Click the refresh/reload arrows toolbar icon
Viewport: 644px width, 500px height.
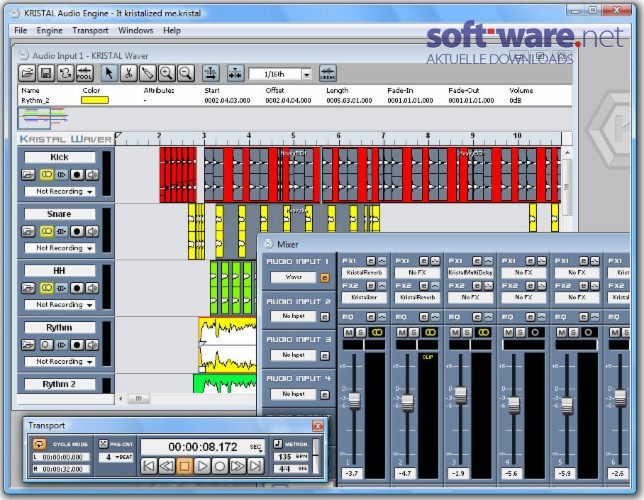point(65,74)
